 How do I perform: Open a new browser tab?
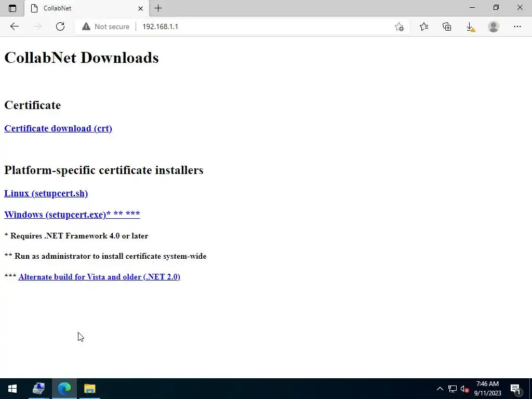coord(158,8)
